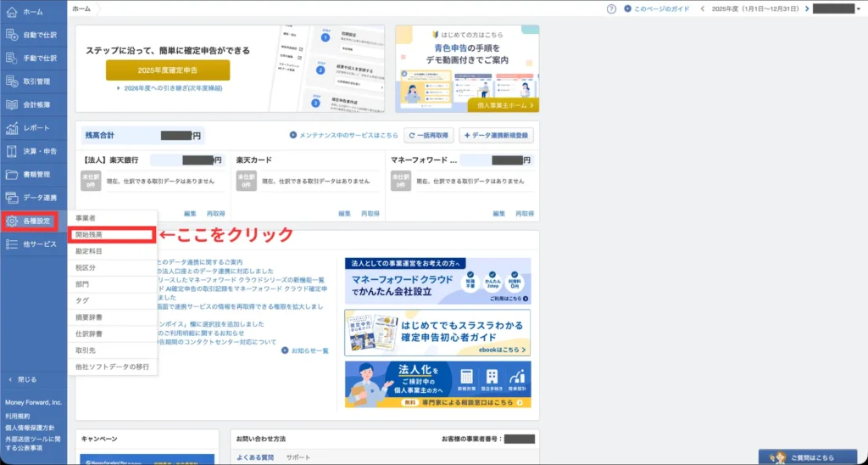Open 会計帳簿 in the sidebar
The image size is (868, 465).
33,104
